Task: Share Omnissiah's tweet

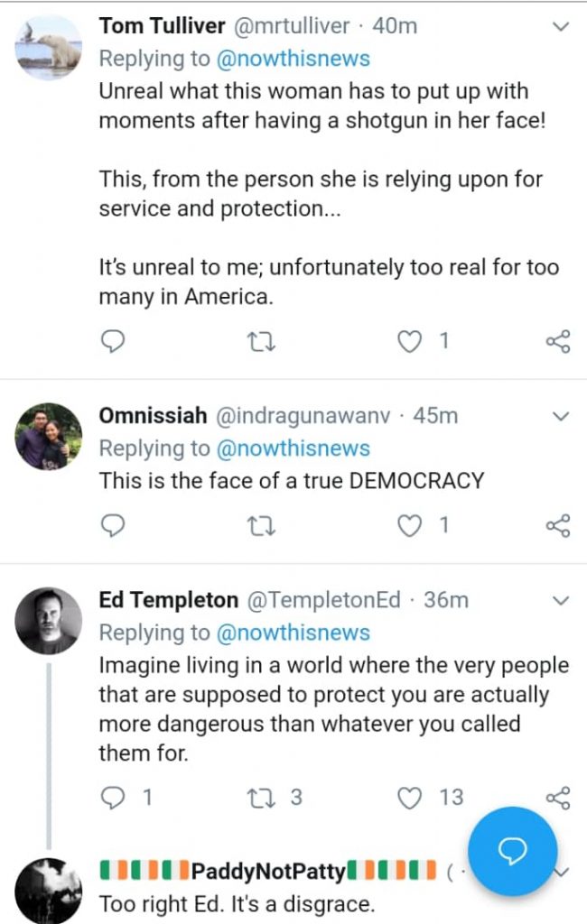Action: pyautogui.click(x=558, y=525)
